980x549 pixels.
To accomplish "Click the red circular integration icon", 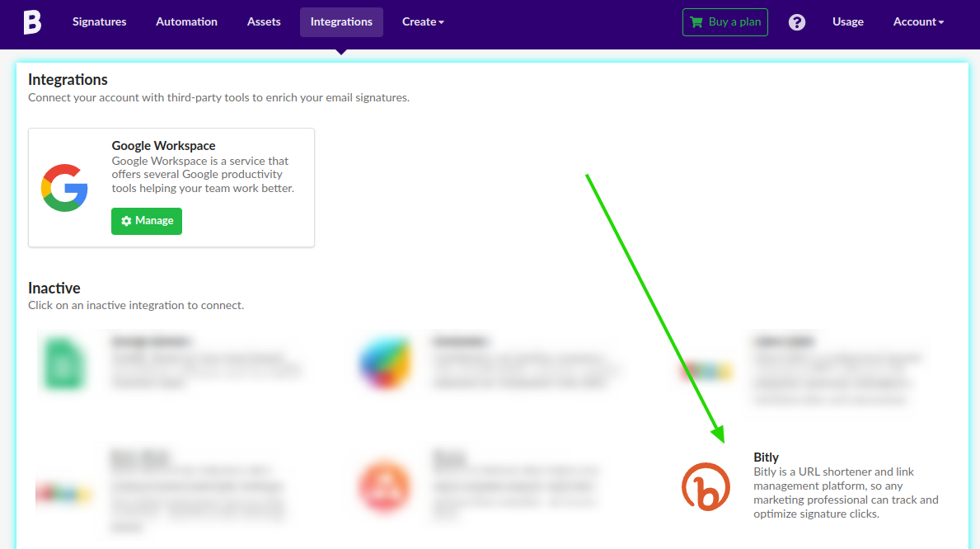I will tap(384, 487).
